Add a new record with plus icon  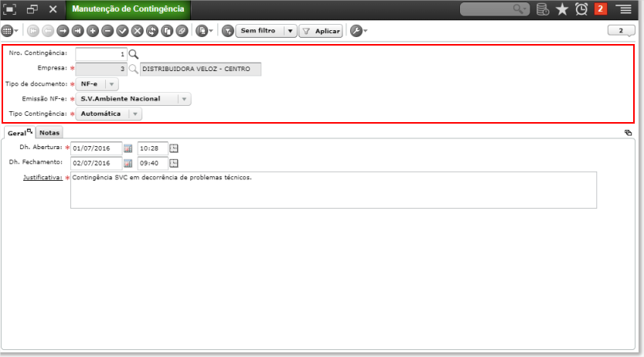[93, 31]
